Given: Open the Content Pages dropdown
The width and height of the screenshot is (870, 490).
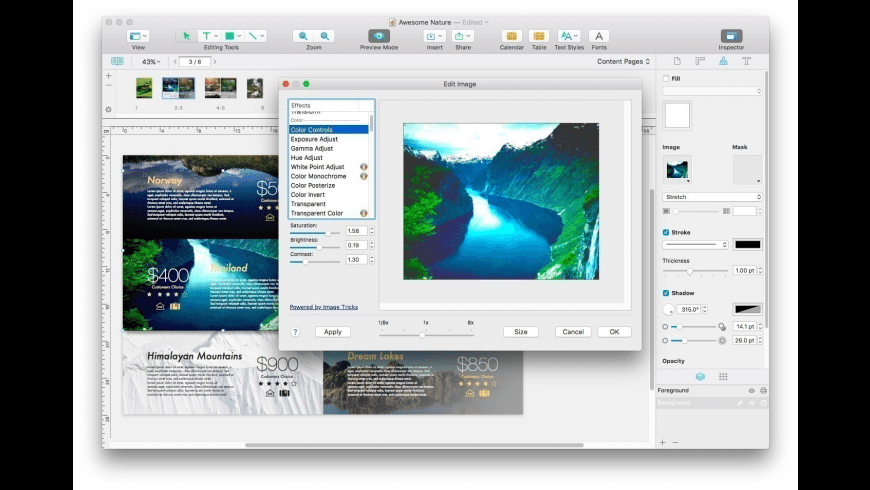Looking at the screenshot, I should pyautogui.click(x=623, y=62).
